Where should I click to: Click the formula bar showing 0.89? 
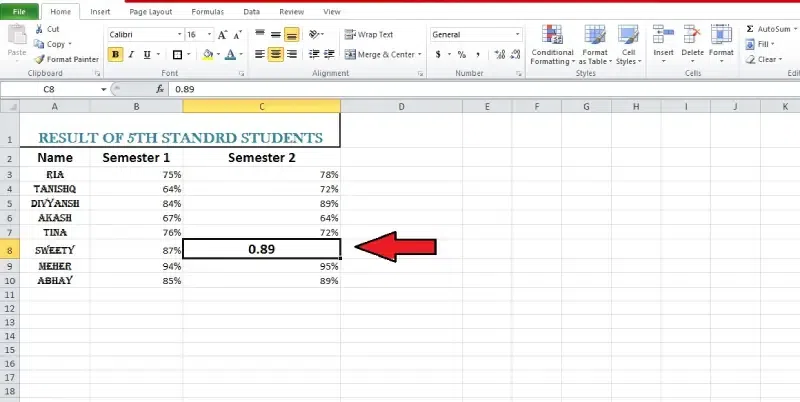click(484, 89)
